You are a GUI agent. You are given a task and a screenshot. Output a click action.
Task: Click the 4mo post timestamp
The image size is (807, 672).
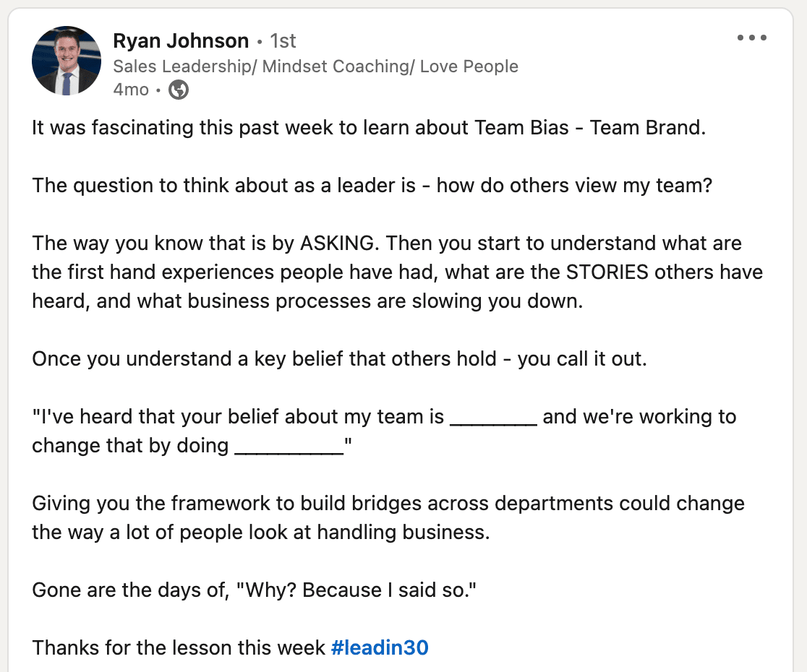[x=131, y=90]
